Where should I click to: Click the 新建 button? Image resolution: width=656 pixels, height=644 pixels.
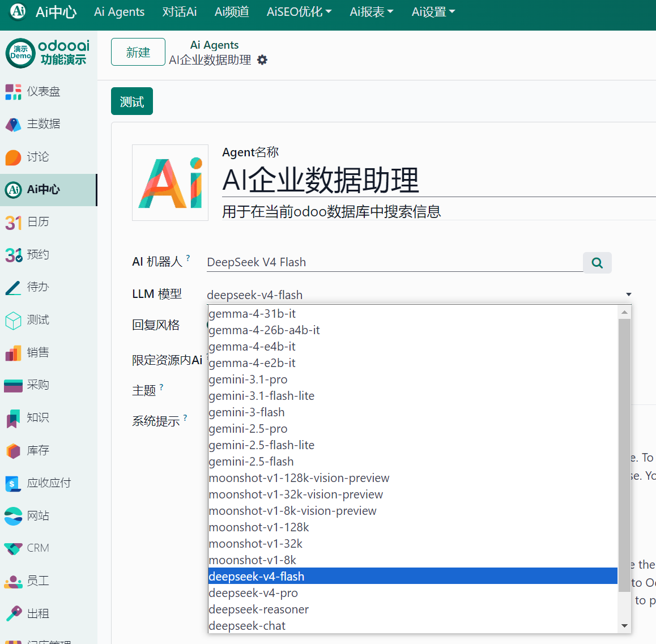[x=138, y=52]
